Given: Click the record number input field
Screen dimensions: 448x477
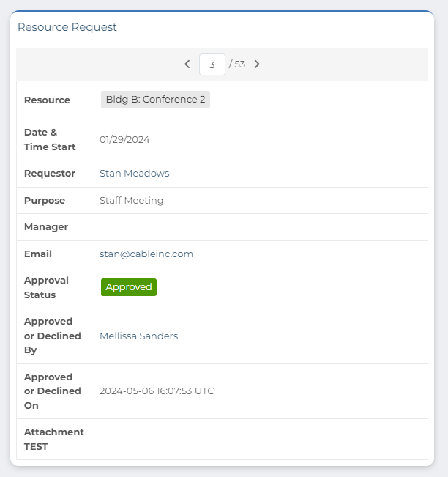Looking at the screenshot, I should (212, 64).
